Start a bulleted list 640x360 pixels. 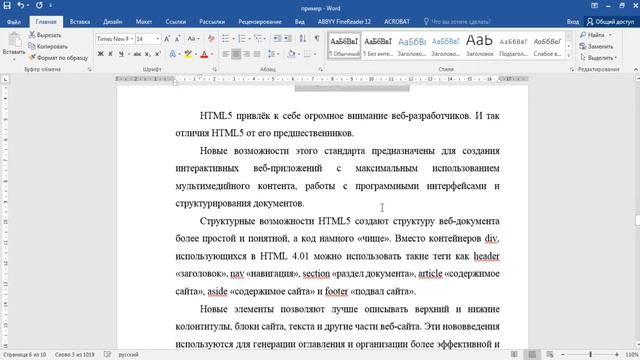pos(225,39)
